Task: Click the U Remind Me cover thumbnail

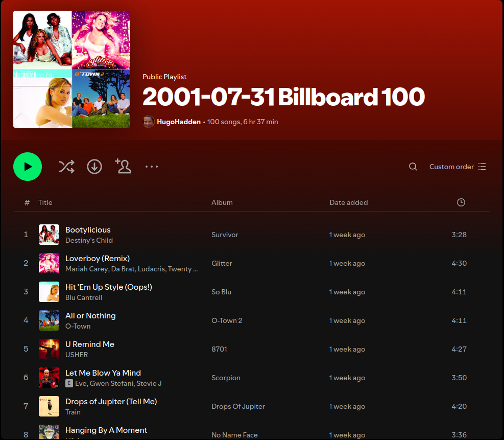Action: tap(49, 349)
